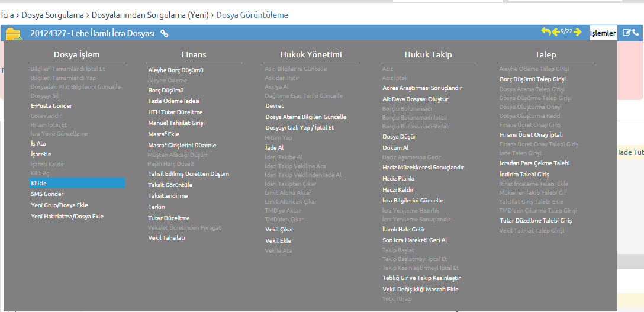Choose Vekil Ekle
The width and height of the screenshot is (644, 312).
pyautogui.click(x=278, y=240)
